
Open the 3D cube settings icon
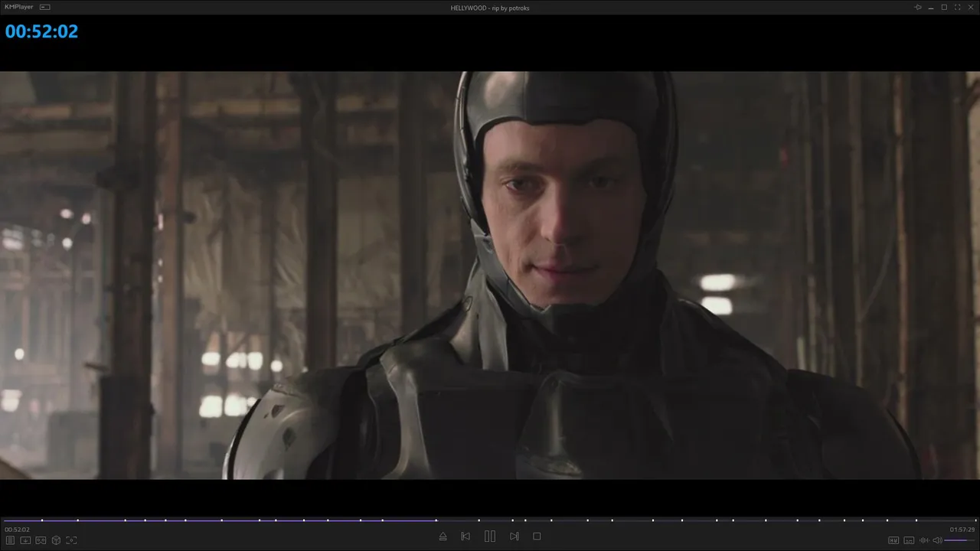pos(56,540)
